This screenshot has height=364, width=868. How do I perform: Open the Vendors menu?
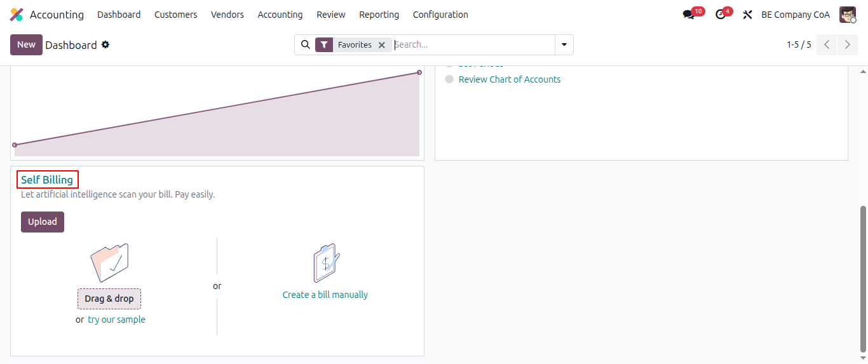(227, 15)
